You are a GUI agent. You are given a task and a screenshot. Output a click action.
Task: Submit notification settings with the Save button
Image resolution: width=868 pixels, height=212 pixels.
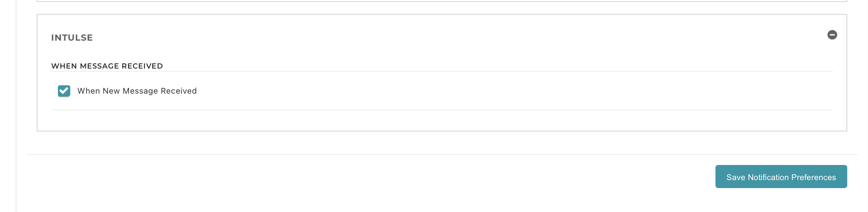(781, 177)
